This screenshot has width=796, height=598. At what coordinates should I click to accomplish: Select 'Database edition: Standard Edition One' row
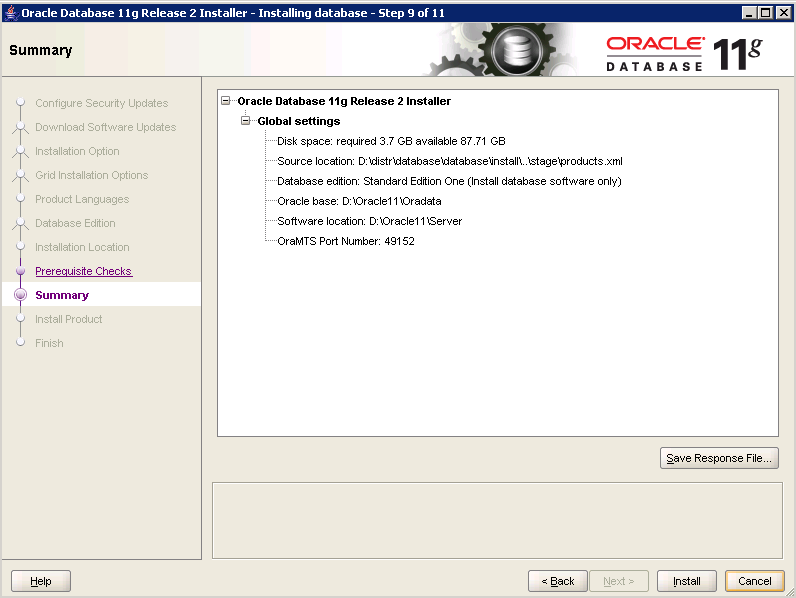point(449,181)
